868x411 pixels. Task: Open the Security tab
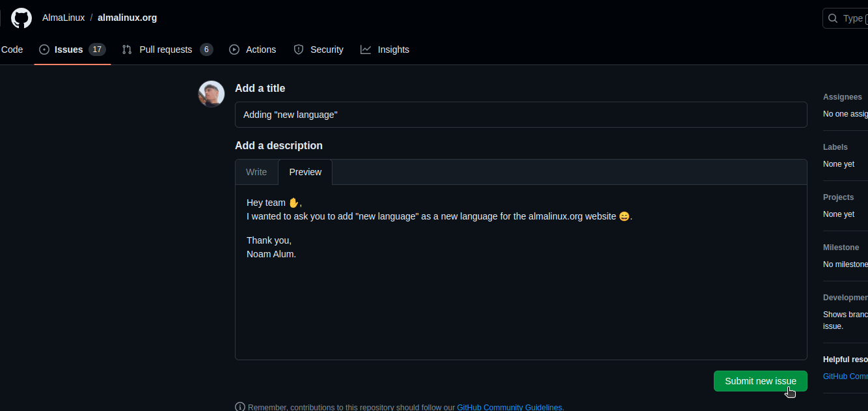click(x=326, y=50)
